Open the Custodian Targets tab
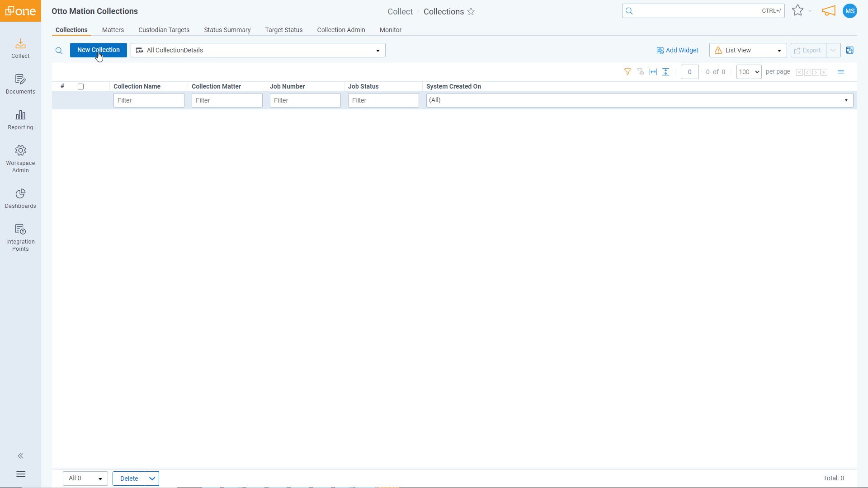The width and height of the screenshot is (868, 488). click(164, 30)
